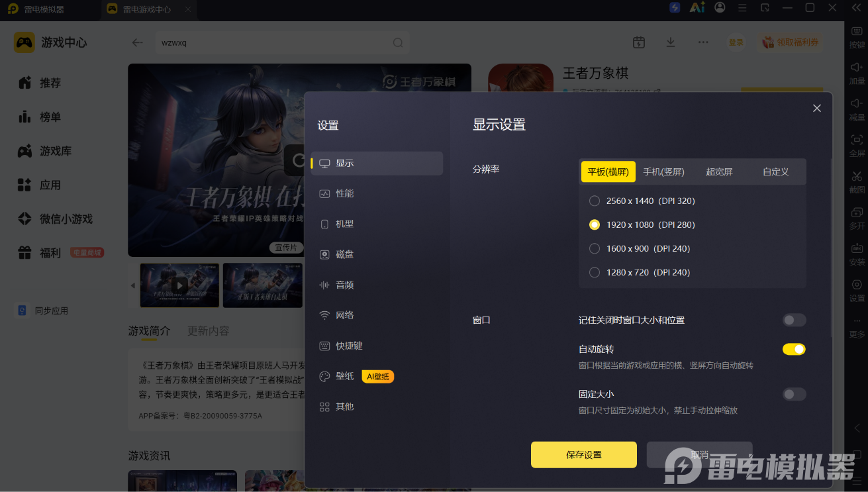The image size is (868, 492).
Task: Open the multi-instance (多开) icon
Action: (x=857, y=217)
